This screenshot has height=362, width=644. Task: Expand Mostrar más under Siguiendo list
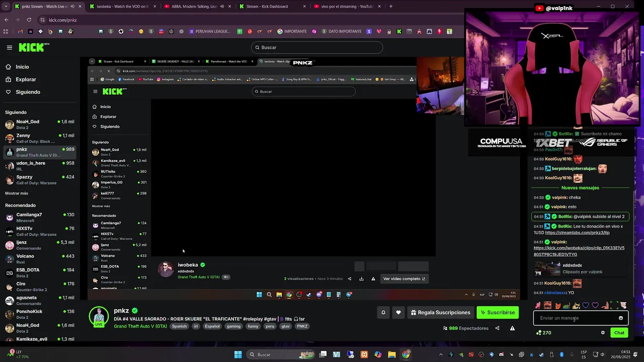(x=17, y=193)
